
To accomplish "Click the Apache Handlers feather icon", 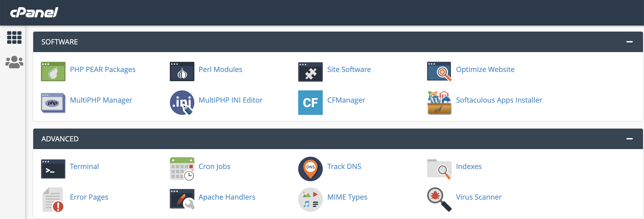I will click(x=182, y=199).
